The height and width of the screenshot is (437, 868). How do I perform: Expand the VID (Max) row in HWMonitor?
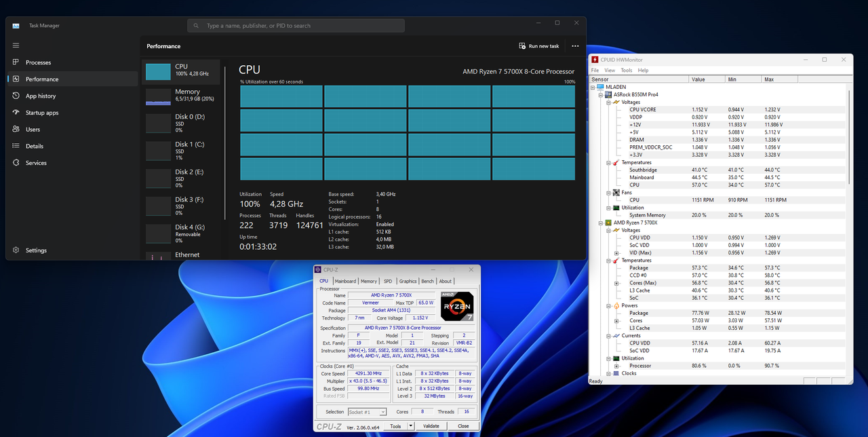coord(616,253)
